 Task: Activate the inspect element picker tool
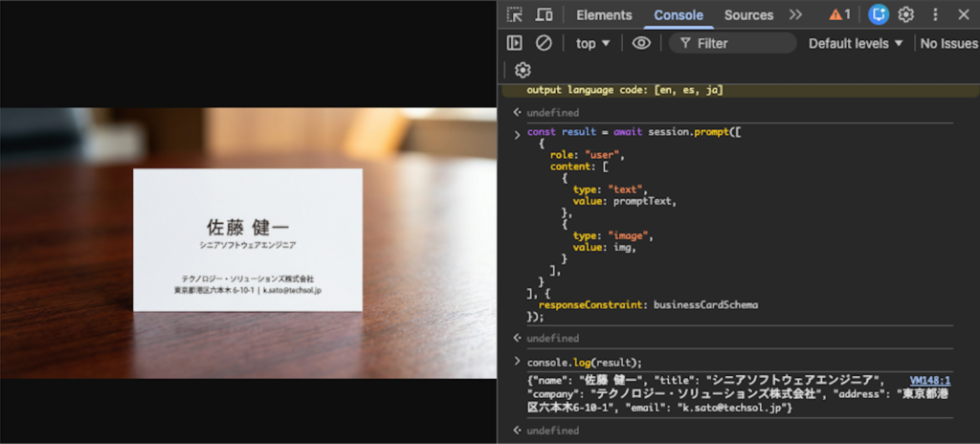tap(515, 14)
